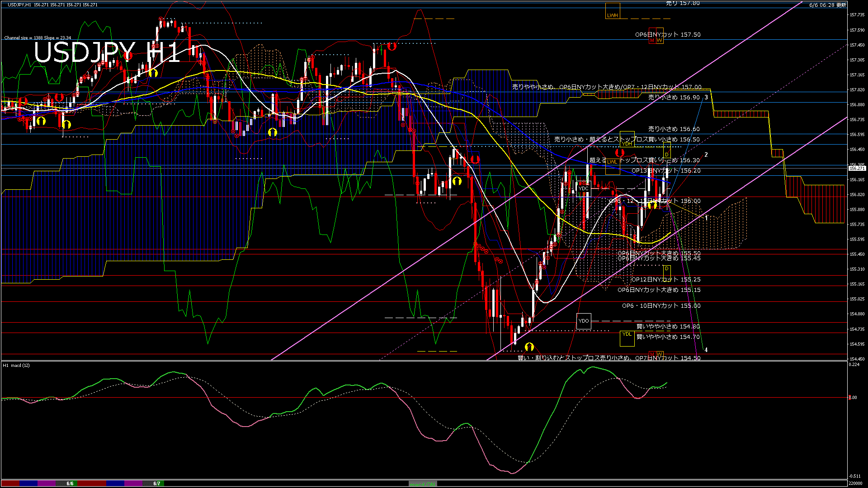The width and height of the screenshot is (868, 488).
Task: Select the yellow YDH marker box
Action: pyautogui.click(x=627, y=139)
